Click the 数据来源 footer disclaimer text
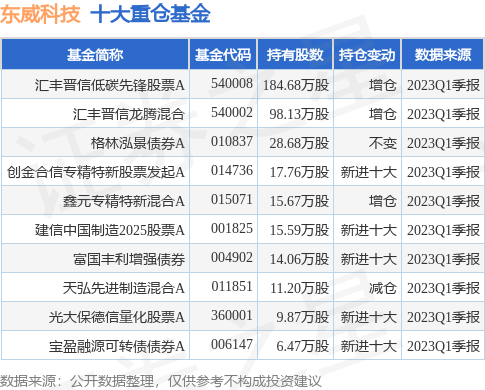The height and width of the screenshot is (390, 485). [x=161, y=381]
